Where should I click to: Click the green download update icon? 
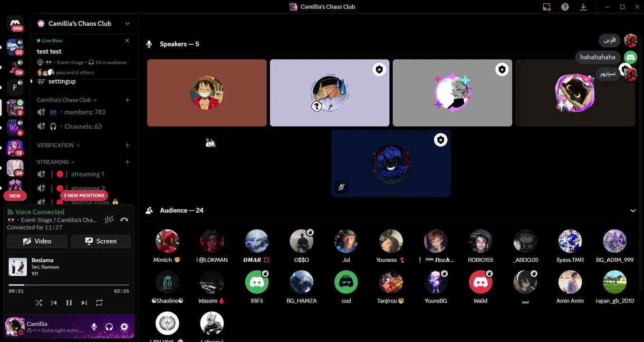[583, 7]
